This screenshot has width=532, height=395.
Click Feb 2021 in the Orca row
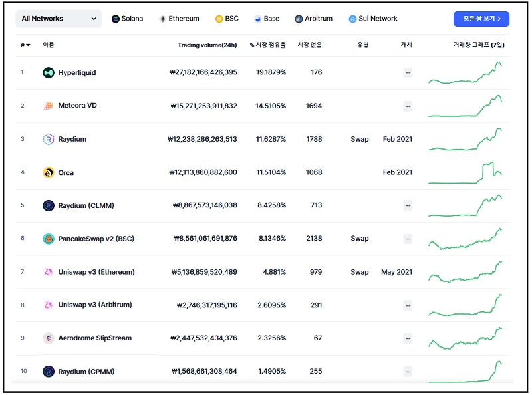click(x=398, y=172)
